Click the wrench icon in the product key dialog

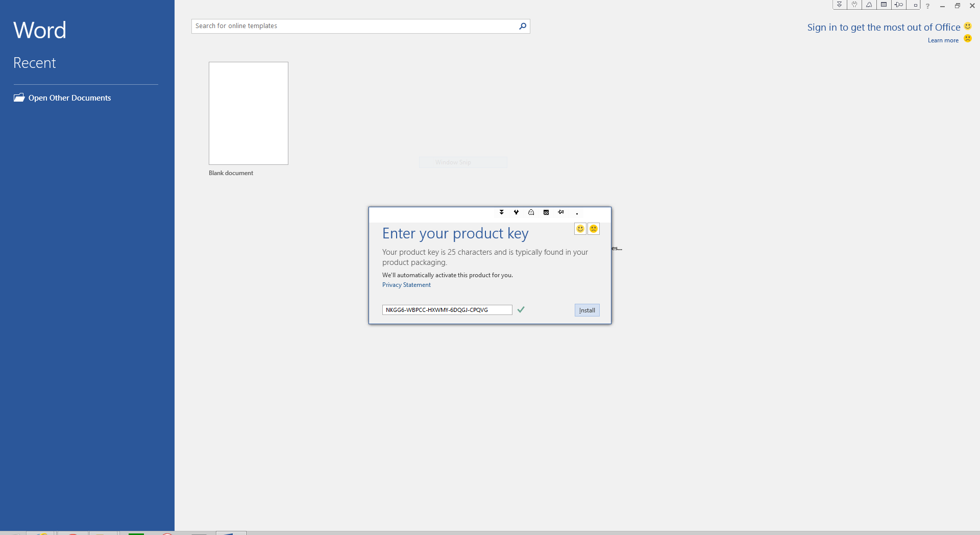[517, 212]
